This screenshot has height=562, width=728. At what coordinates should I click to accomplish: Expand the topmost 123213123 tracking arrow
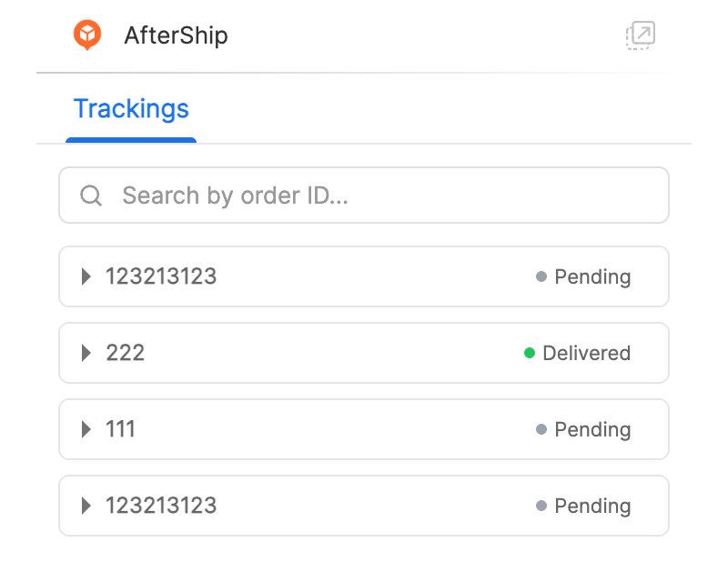(86, 276)
